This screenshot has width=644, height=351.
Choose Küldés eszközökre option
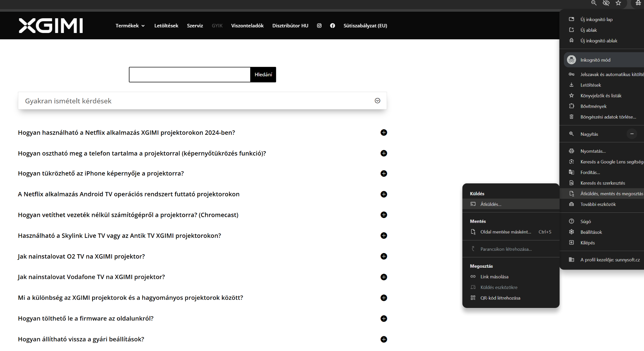coord(511,287)
